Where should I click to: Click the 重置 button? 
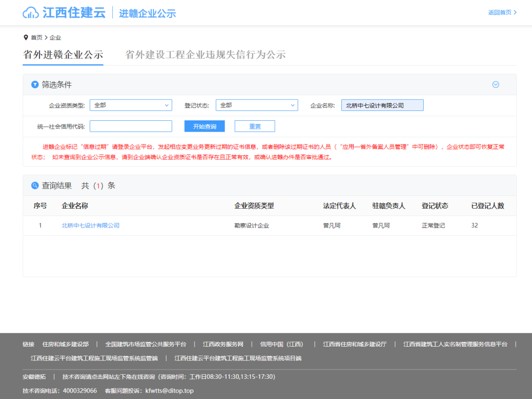click(255, 126)
